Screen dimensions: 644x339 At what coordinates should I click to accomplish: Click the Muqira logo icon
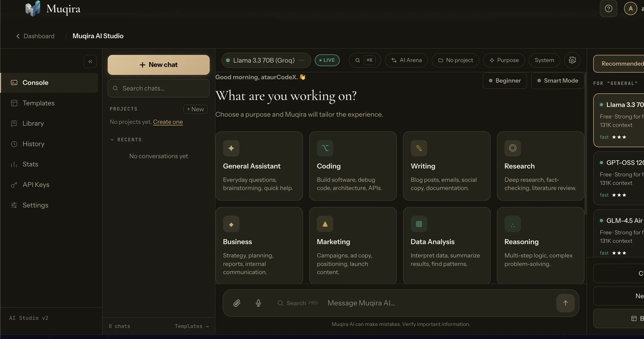pyautogui.click(x=33, y=9)
